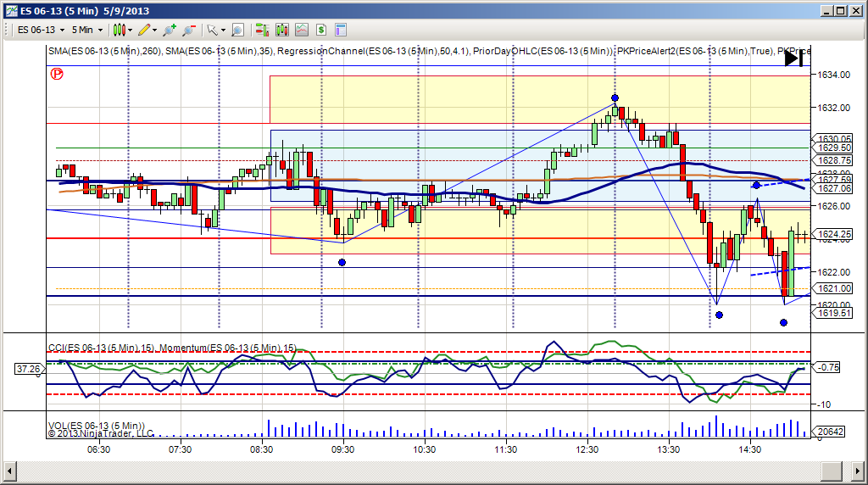The height and width of the screenshot is (485, 868).
Task: Open the indicators icon
Action: (302, 30)
